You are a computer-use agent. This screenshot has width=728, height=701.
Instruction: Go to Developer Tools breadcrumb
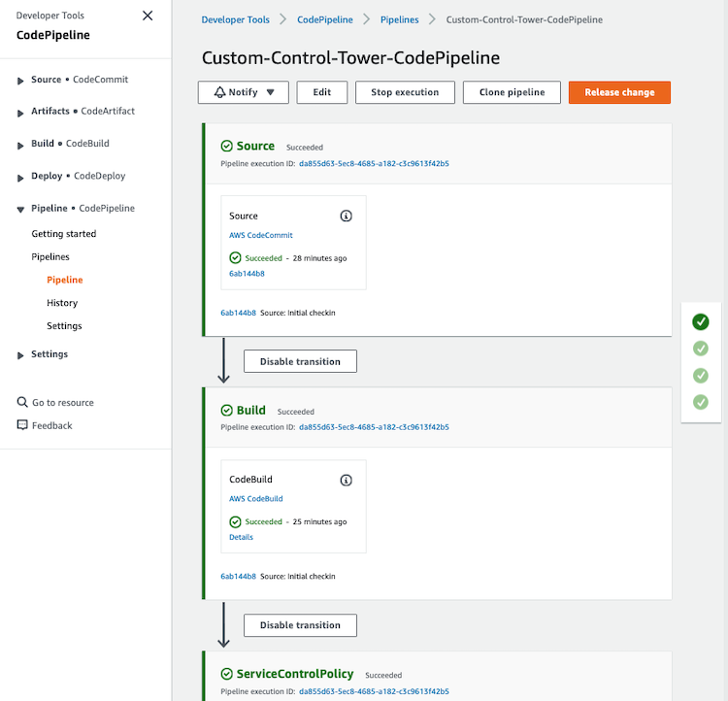[236, 19]
